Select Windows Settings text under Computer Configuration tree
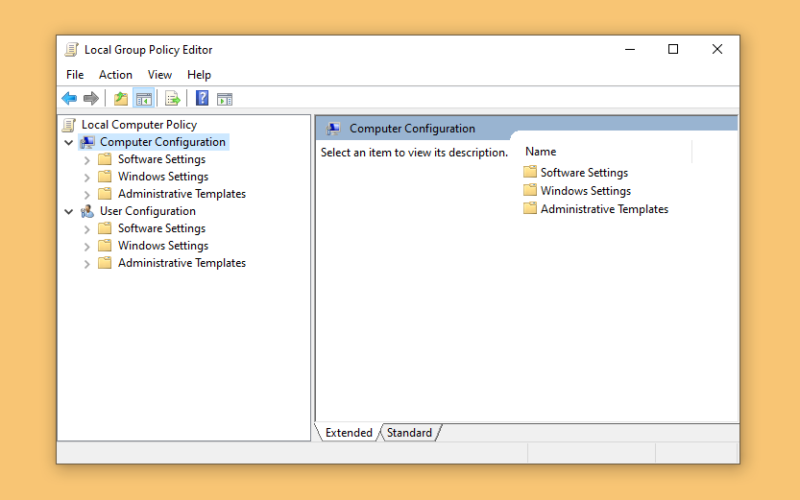The image size is (800, 500). 163,177
